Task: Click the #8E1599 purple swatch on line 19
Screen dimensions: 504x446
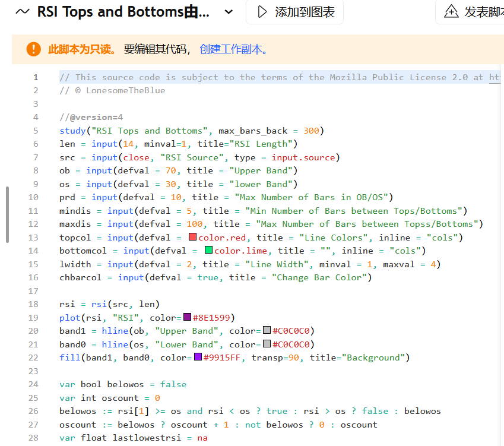Action: (x=188, y=317)
